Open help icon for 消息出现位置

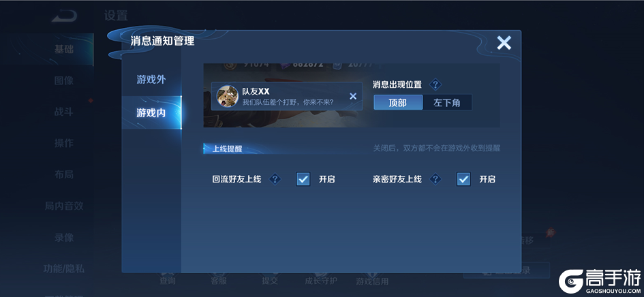435,84
